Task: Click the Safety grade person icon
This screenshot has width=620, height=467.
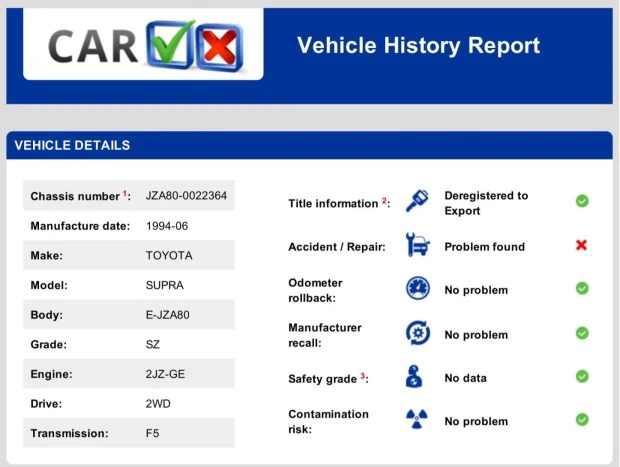Action: 414,376
